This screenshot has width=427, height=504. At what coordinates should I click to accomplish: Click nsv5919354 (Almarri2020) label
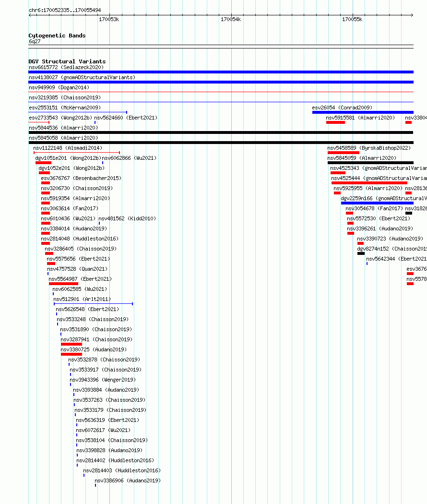(x=75, y=198)
